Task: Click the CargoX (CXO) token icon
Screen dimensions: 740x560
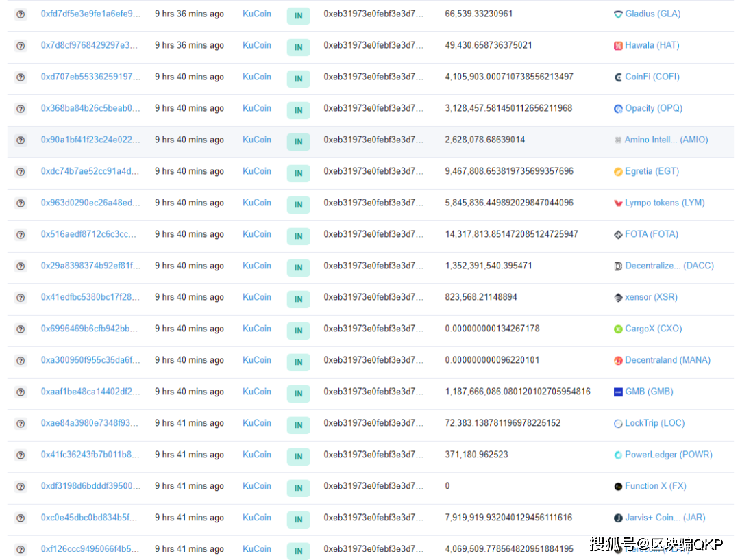Action: 618,329
